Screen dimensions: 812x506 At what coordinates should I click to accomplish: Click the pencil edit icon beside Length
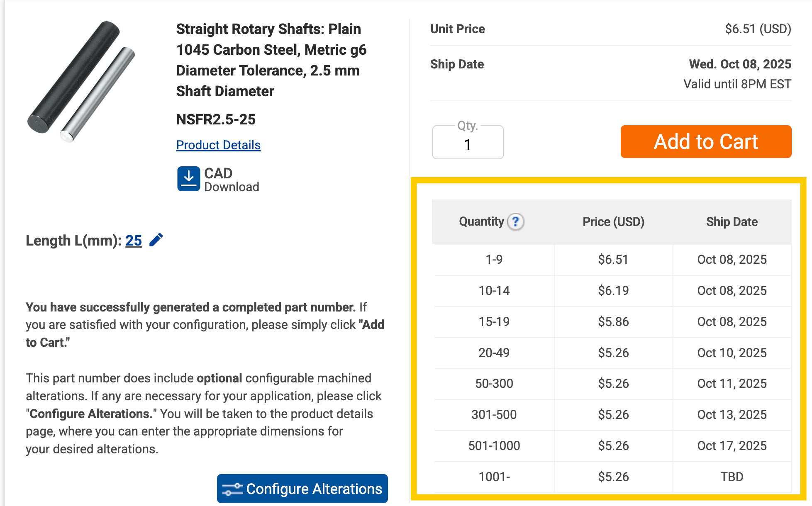click(x=156, y=240)
